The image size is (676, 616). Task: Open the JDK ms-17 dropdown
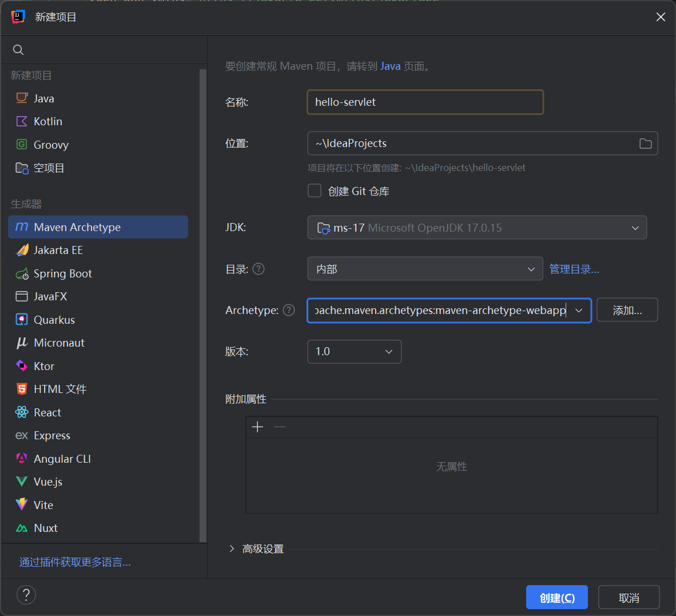(x=477, y=228)
